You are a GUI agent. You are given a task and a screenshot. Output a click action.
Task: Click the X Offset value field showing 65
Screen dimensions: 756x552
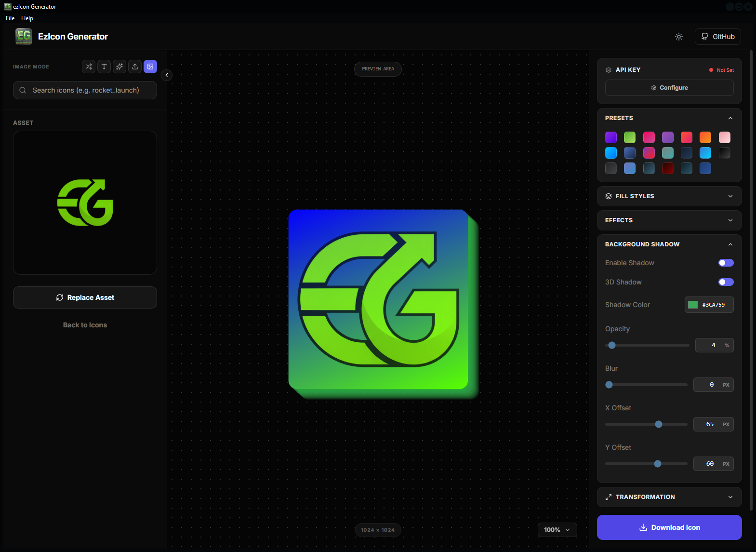(x=714, y=424)
